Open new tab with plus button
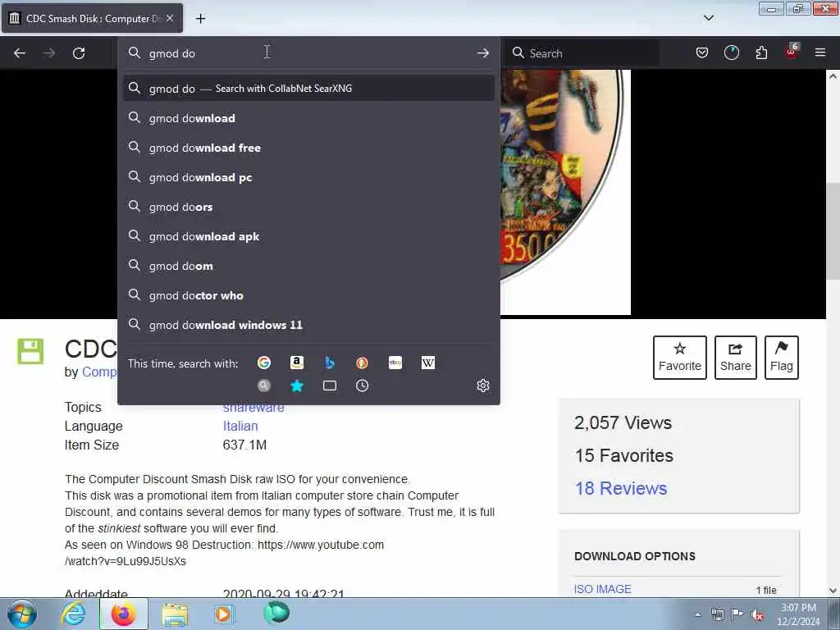 click(x=200, y=18)
